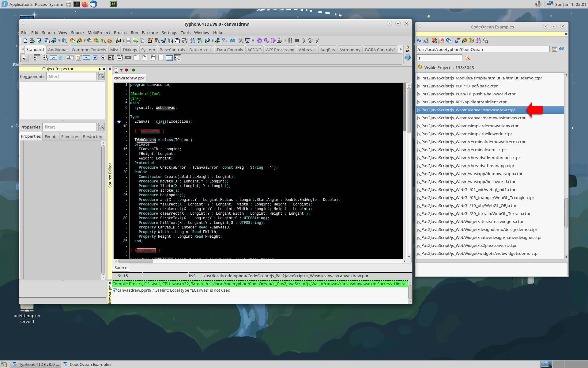Click the Step Over debug icon
This screenshot has width=588, height=368.
coord(310,40)
